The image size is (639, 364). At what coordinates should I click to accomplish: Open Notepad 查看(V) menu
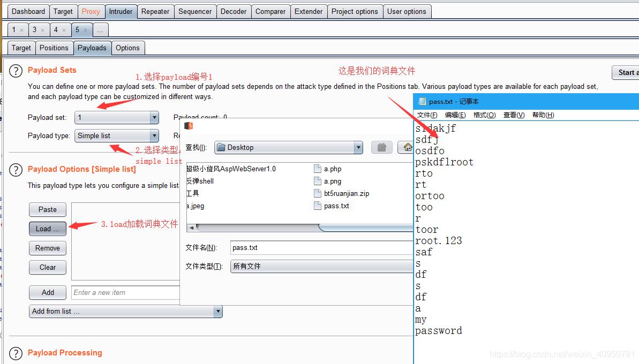pyautogui.click(x=514, y=115)
